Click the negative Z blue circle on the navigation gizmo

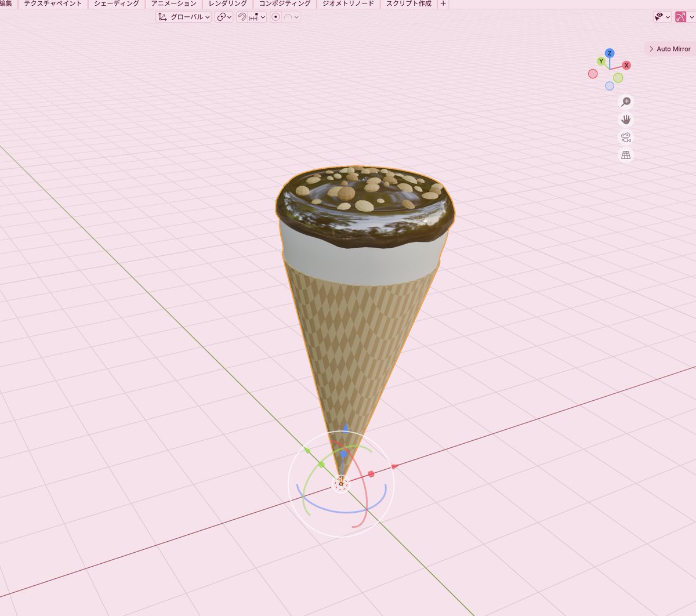tap(610, 86)
